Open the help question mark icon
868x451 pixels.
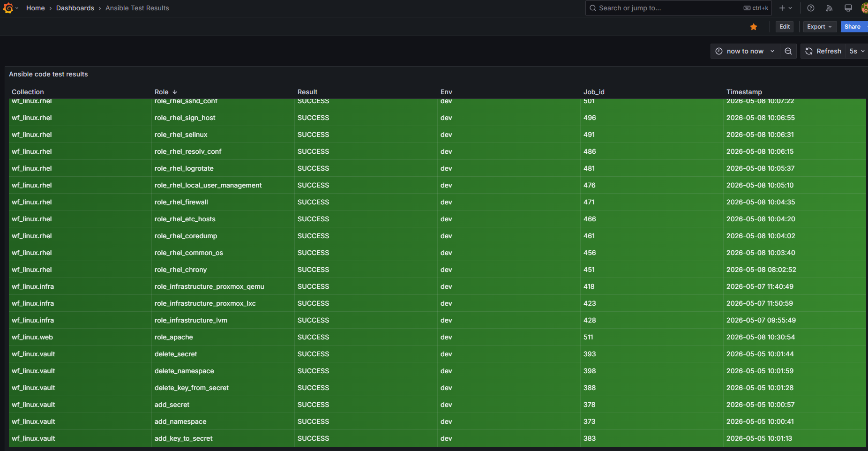click(x=810, y=8)
